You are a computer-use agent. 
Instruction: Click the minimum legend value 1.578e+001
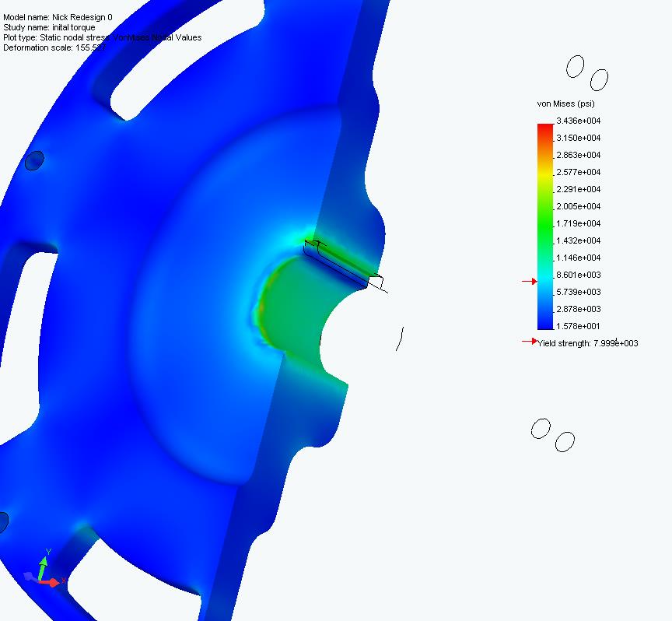579,326
